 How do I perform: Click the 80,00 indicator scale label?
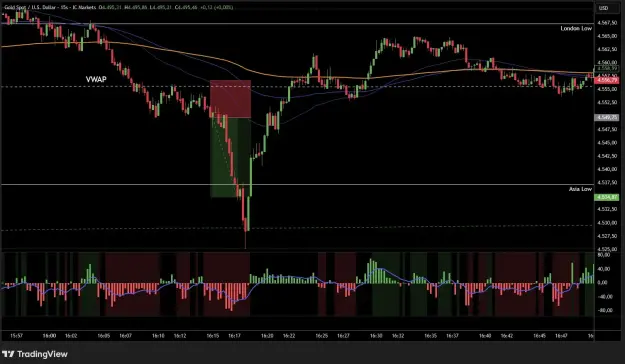coord(603,255)
